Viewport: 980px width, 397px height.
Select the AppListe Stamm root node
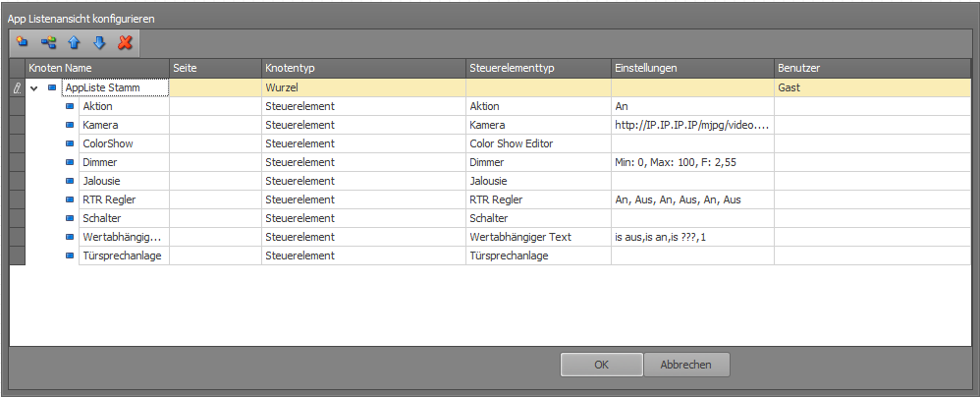(x=115, y=88)
